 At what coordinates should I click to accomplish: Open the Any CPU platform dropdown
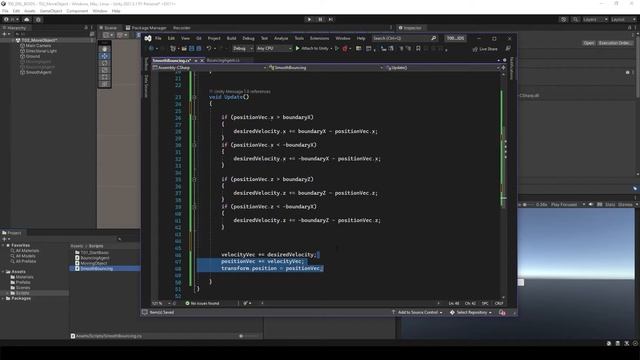click(x=273, y=49)
